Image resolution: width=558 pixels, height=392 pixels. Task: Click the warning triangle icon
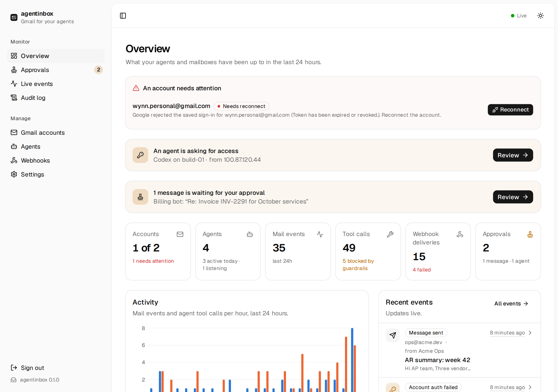(x=136, y=88)
